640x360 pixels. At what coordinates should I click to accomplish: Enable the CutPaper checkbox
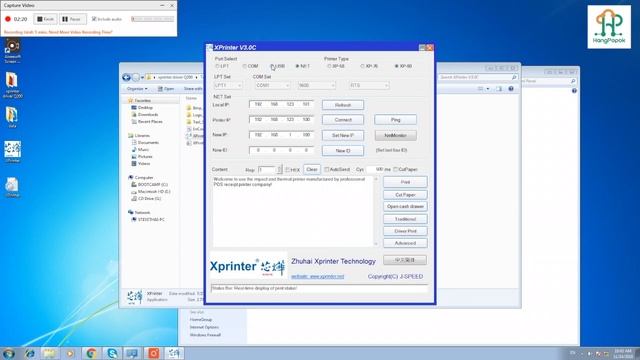(x=396, y=169)
